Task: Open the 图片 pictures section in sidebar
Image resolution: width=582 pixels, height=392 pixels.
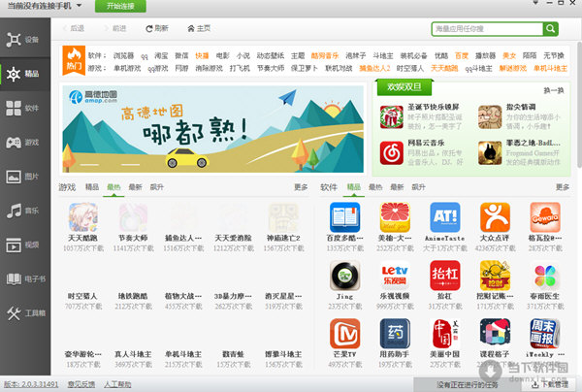Action: click(x=25, y=177)
